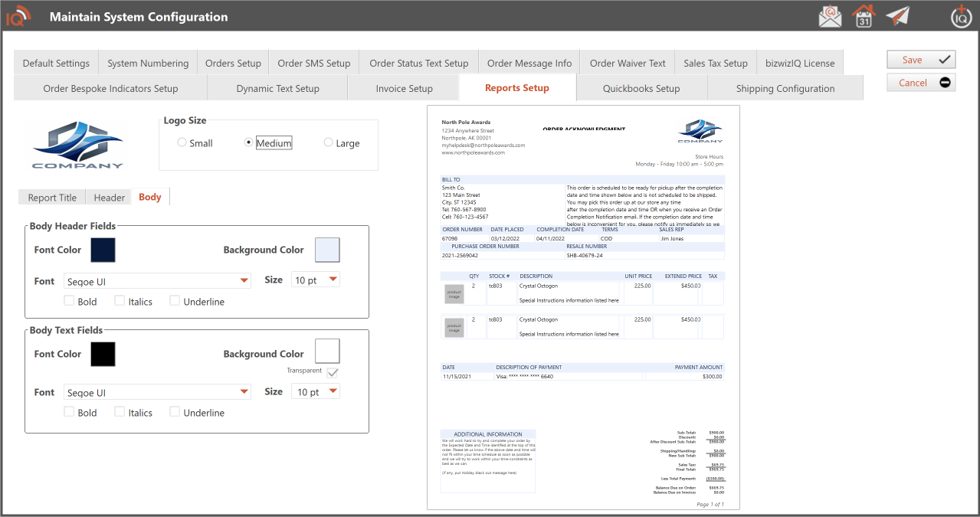Click the paper airplane send icon
The width and height of the screenshot is (980, 517).
click(897, 16)
